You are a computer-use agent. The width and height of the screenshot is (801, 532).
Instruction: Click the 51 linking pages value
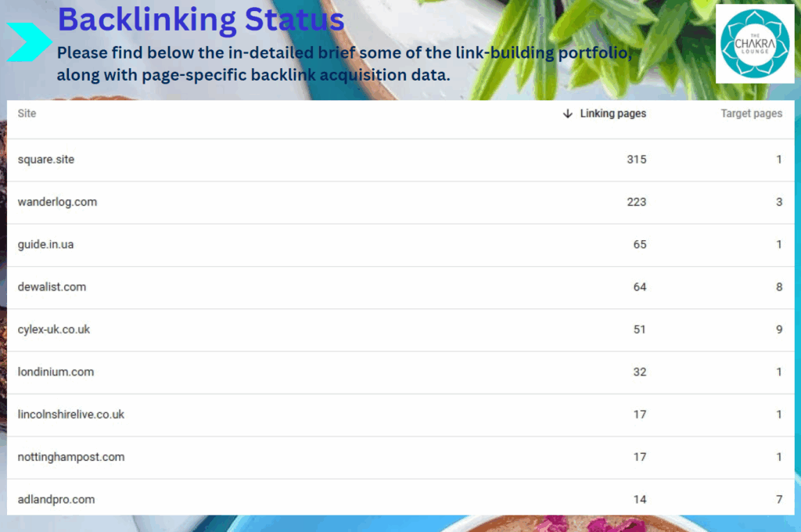[x=640, y=329]
